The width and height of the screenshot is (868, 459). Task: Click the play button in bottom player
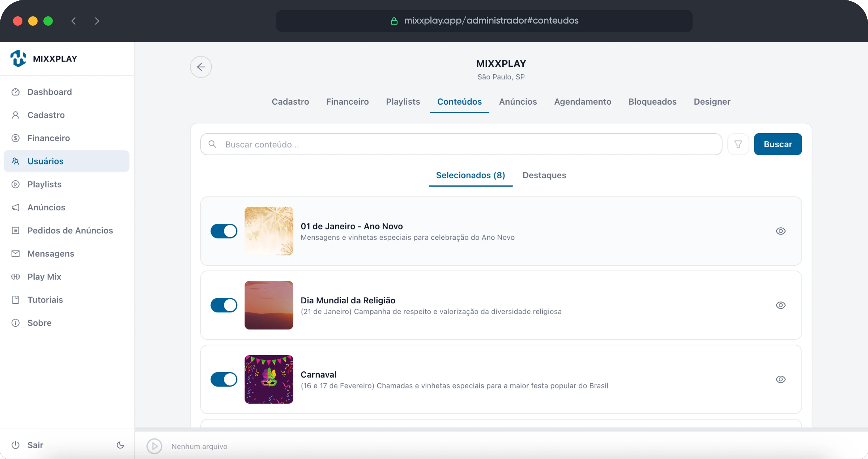(x=154, y=446)
